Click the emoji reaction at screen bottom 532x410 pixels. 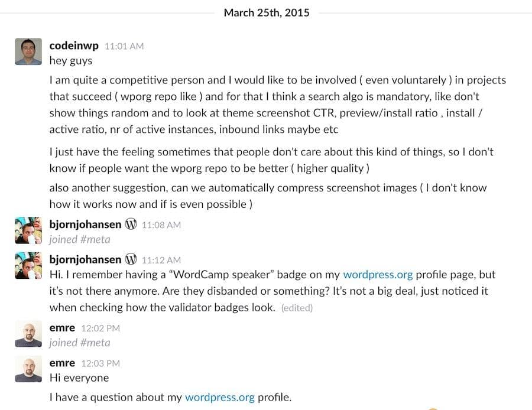click(x=433, y=408)
